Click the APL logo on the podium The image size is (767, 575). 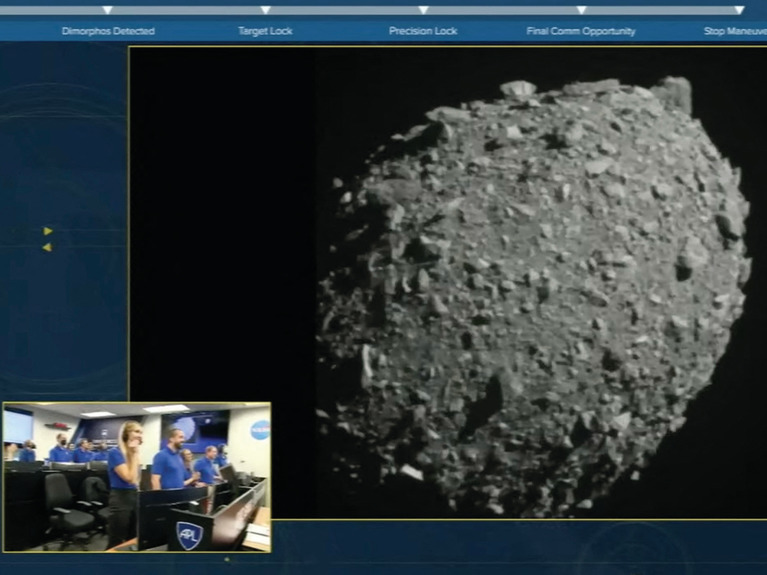point(190,535)
